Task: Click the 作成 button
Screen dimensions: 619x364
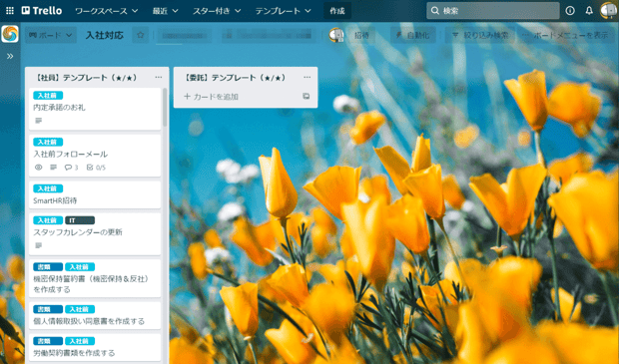Action: click(337, 11)
